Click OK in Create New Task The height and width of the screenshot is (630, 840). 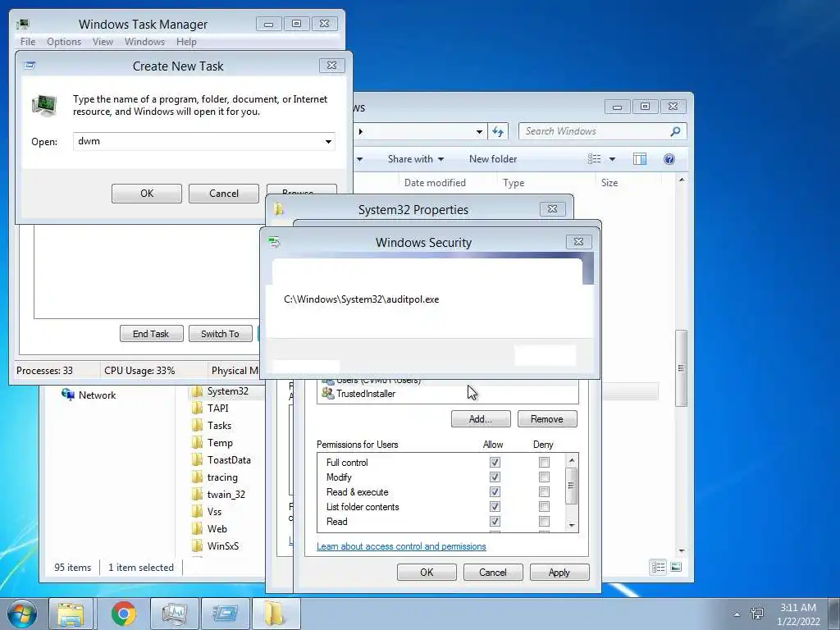(x=147, y=194)
